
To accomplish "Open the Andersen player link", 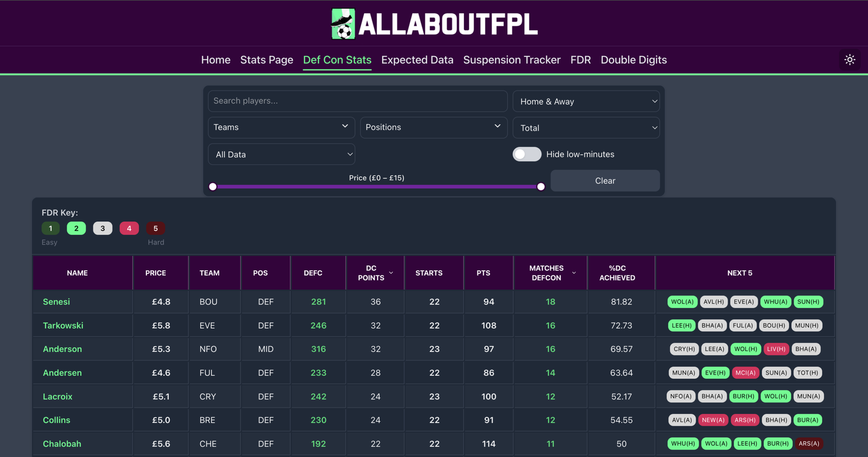I will (x=62, y=373).
